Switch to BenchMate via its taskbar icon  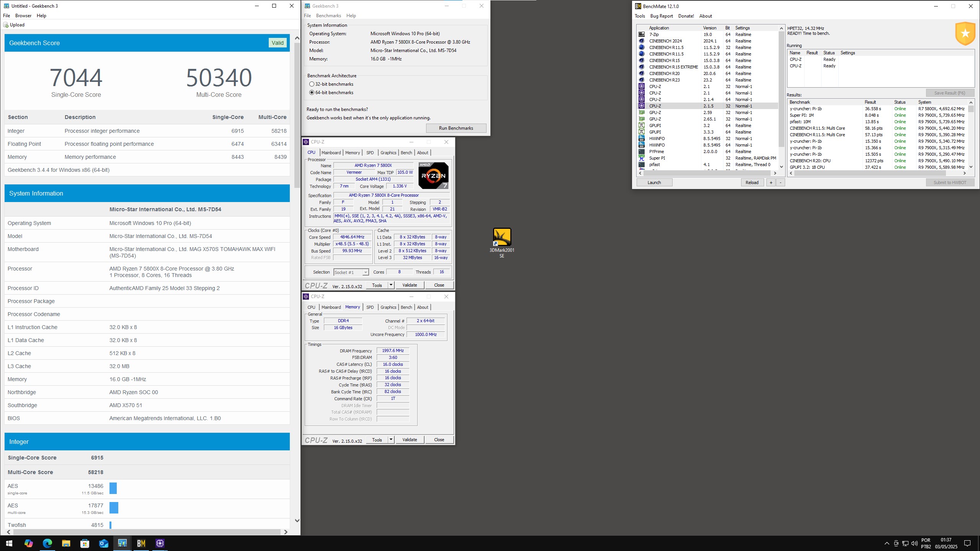click(141, 543)
